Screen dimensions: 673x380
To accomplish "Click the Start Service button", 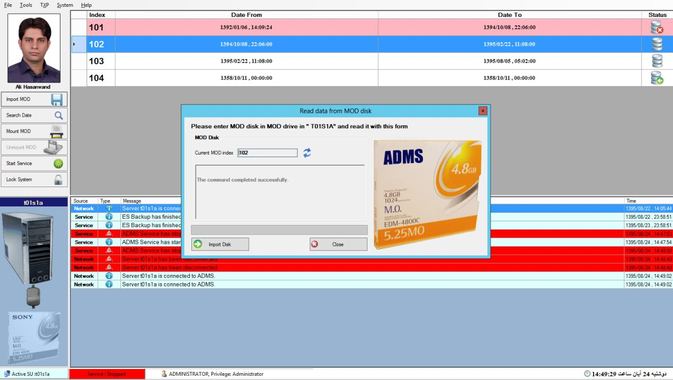I will pyautogui.click(x=34, y=163).
